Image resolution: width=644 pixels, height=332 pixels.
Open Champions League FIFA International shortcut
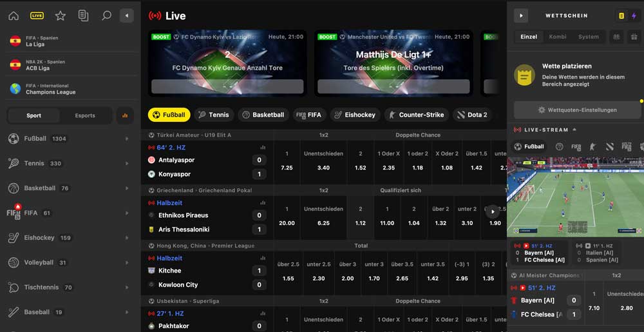click(x=70, y=89)
